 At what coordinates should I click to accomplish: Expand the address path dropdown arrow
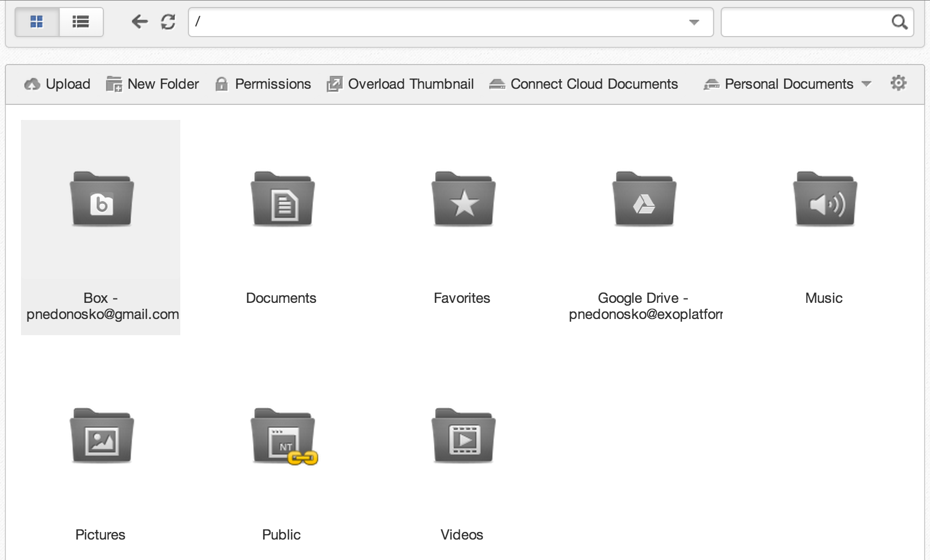coord(694,22)
